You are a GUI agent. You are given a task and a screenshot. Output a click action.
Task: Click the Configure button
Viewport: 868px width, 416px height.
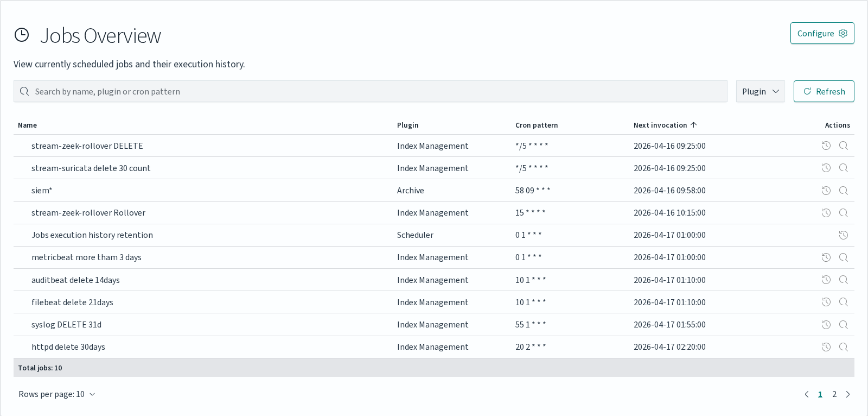[822, 33]
